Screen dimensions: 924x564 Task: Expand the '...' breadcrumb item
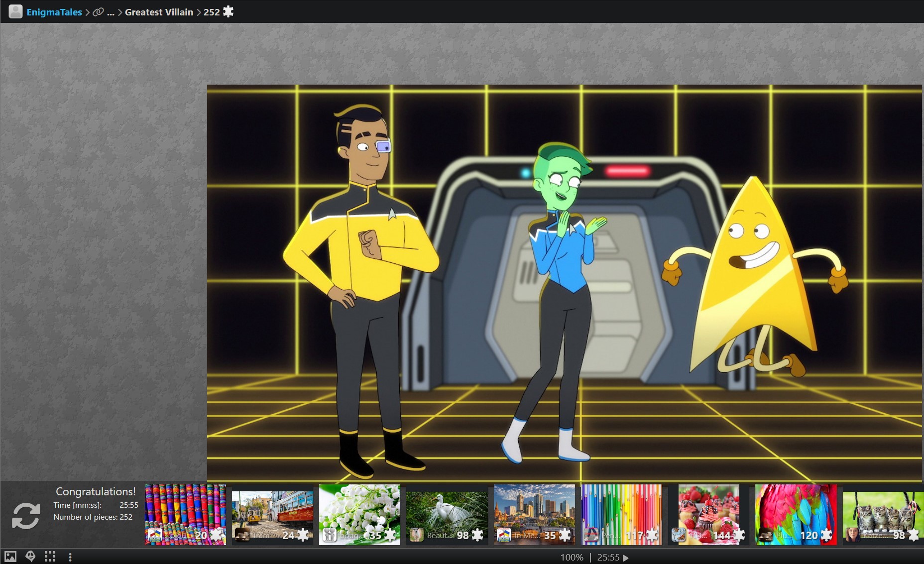tap(111, 12)
